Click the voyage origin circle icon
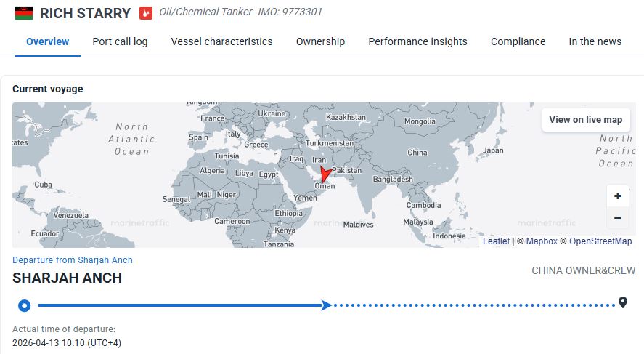Screen dimensions: 644x354 (24, 305)
